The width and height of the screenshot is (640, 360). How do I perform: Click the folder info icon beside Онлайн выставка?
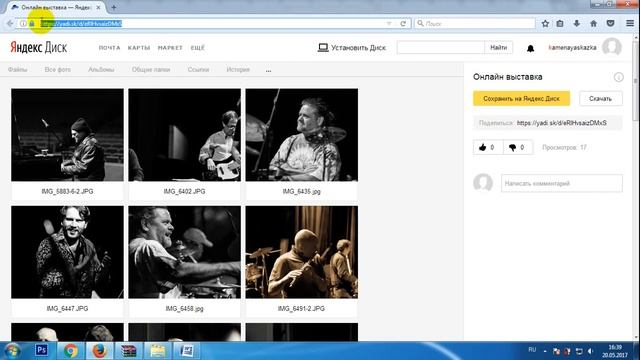pyautogui.click(x=618, y=77)
